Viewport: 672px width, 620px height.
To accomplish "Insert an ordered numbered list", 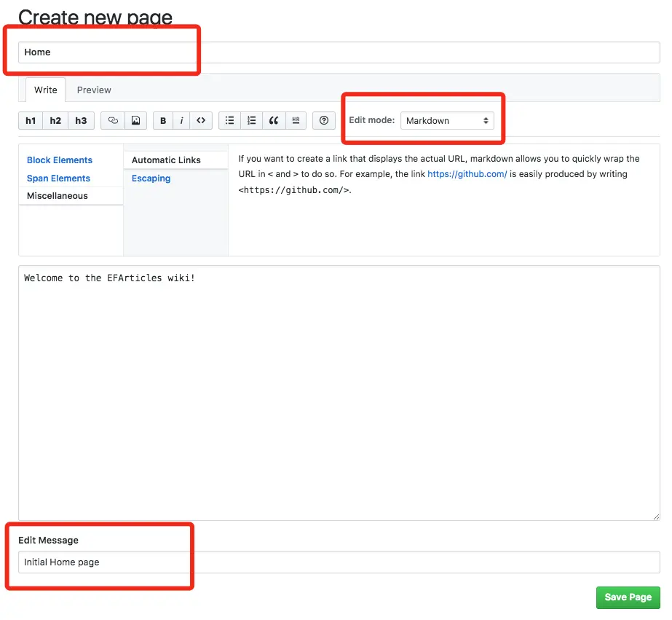I will pos(252,120).
